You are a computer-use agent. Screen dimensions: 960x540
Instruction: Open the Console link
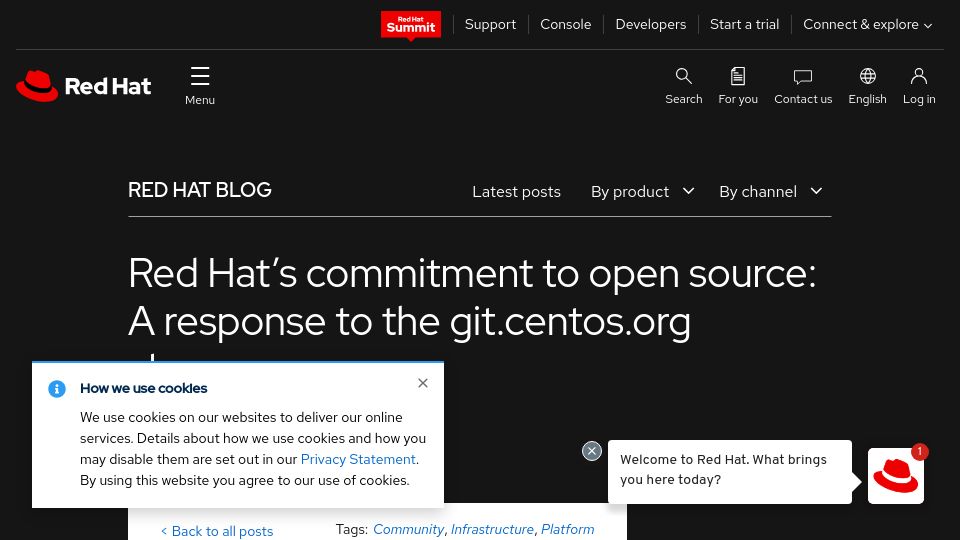[566, 24]
